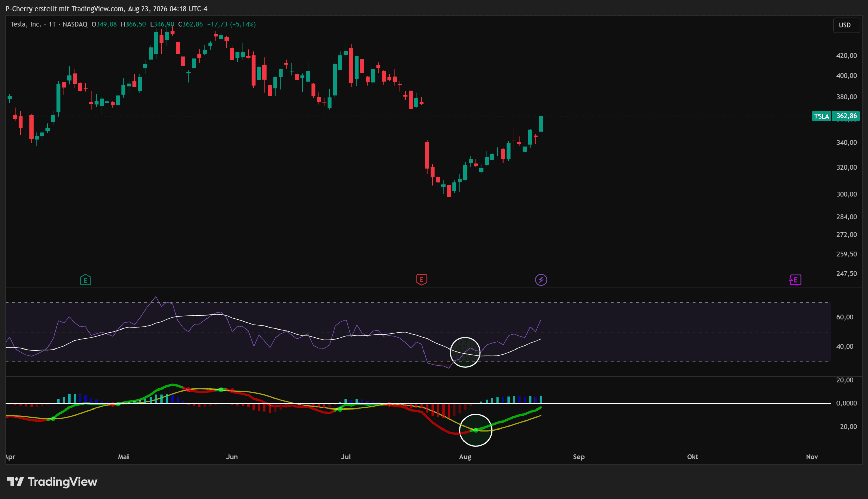Click the Jul label on time axis
This screenshot has width=868, height=499.
pyautogui.click(x=346, y=457)
